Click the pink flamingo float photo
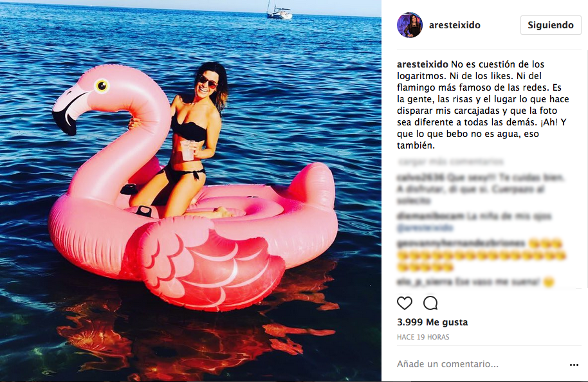The height and width of the screenshot is (382, 588). (190, 191)
